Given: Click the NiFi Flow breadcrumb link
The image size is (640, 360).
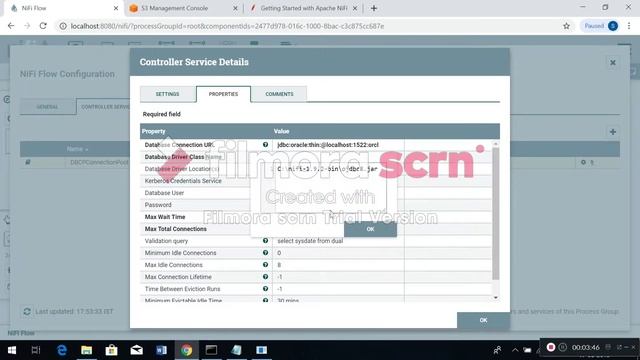Looking at the screenshot, I should click(21, 333).
